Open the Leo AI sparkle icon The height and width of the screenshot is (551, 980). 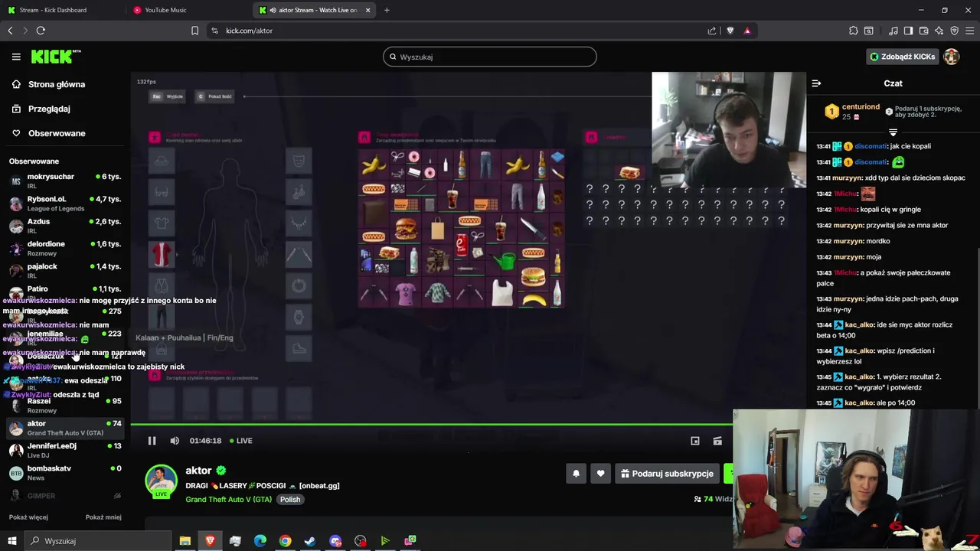point(939,31)
